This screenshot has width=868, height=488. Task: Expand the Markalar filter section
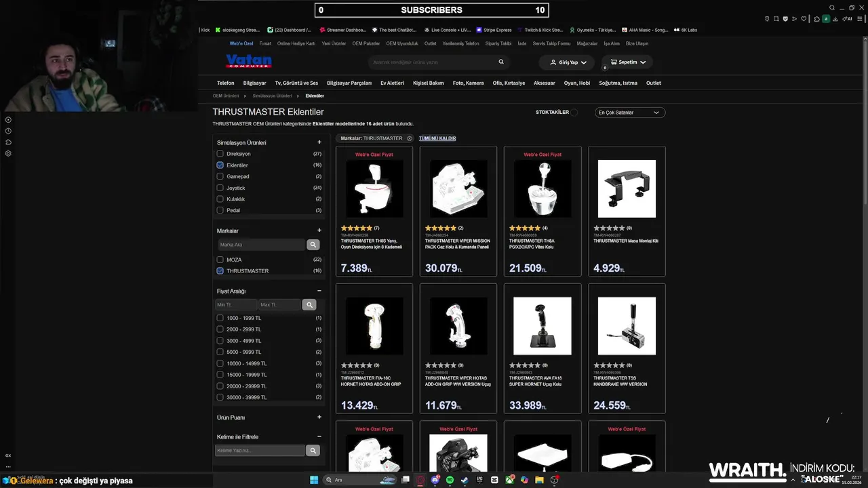[x=319, y=230]
